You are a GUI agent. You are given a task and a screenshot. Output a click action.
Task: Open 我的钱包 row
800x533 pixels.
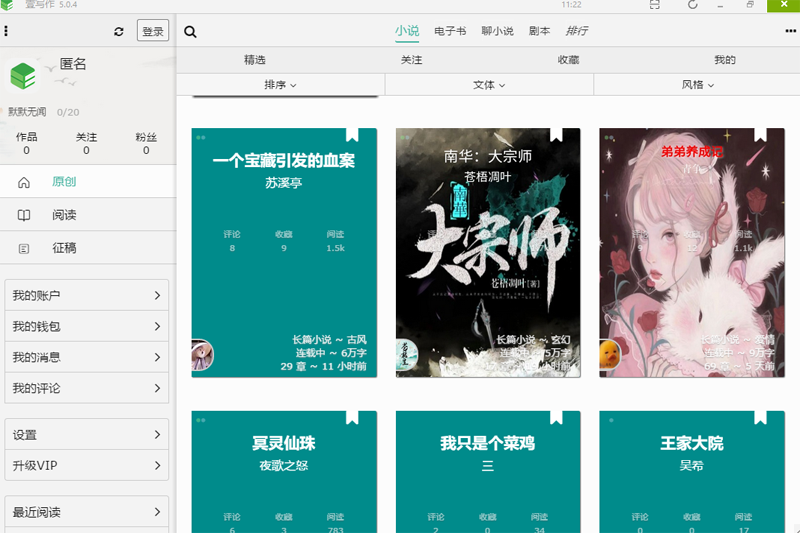[x=87, y=326]
